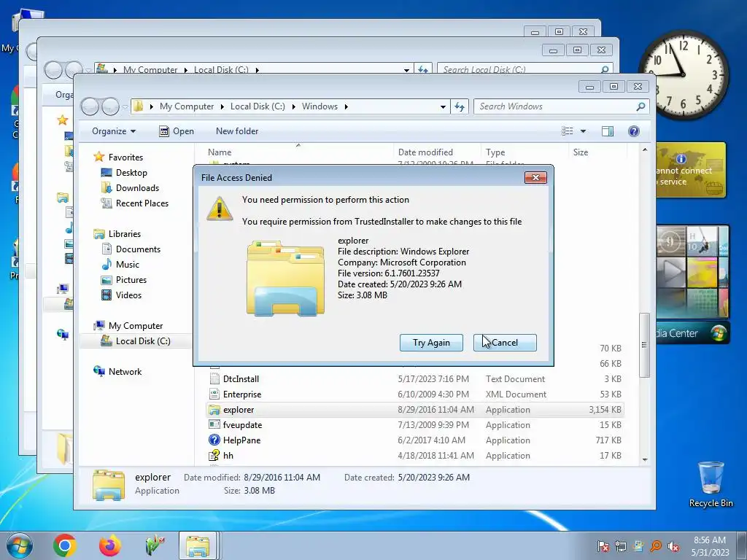Click Try Again in the File Access Denied dialog
The height and width of the screenshot is (560, 747).
click(431, 343)
